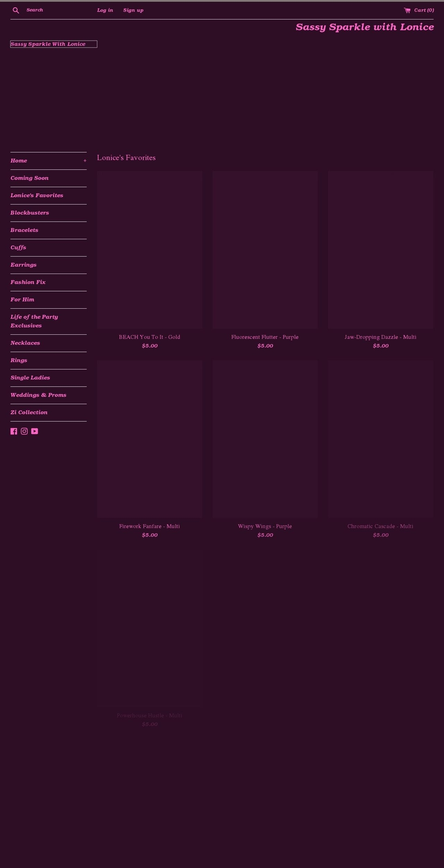Click the Sassy Sparkle With Lonice logo image

click(x=54, y=44)
